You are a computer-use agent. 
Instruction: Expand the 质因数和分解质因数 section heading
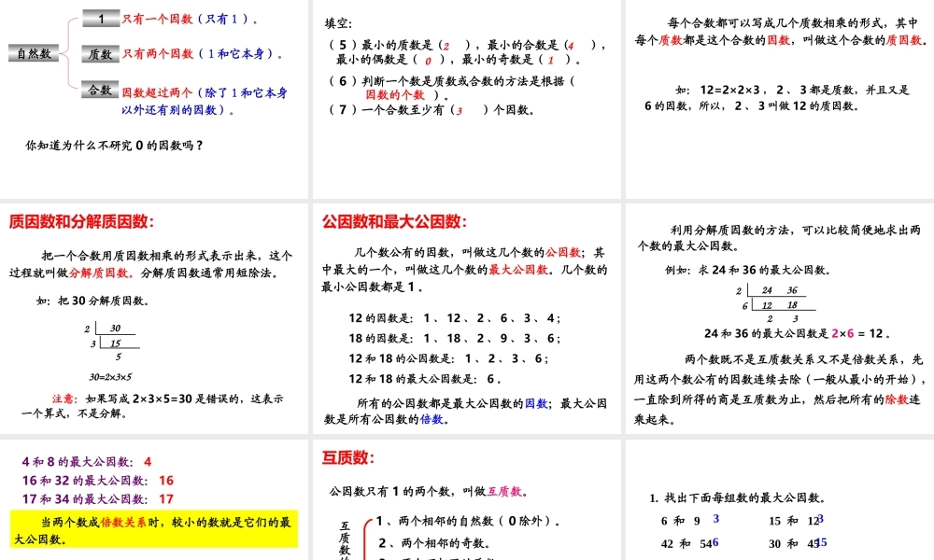[82, 224]
